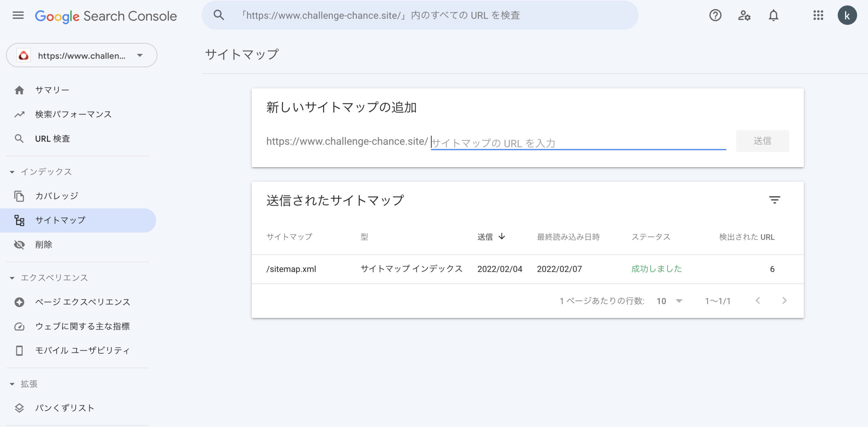Image resolution: width=868 pixels, height=427 pixels.
Task: Focus the sitemap URL input field
Action: (578, 143)
